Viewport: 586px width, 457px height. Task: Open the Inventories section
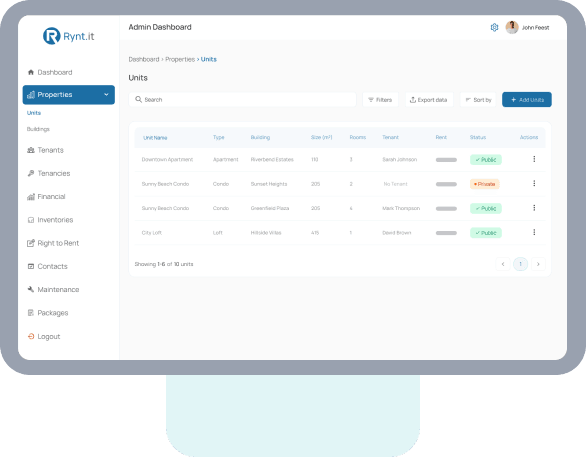point(50,220)
